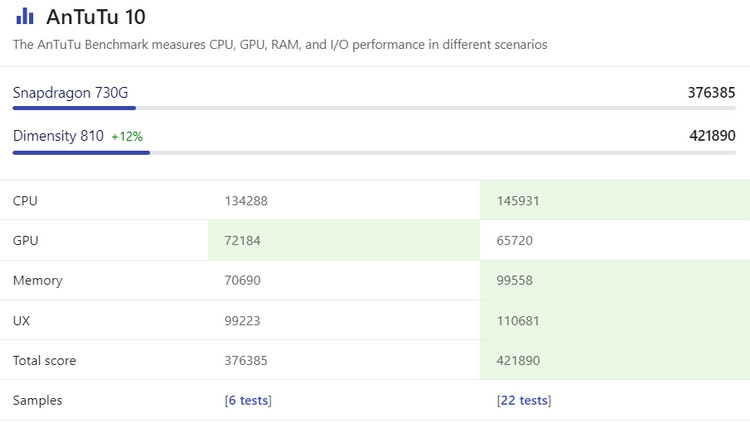Image resolution: width=750 pixels, height=423 pixels.
Task: Click the Snapdragon 730G chip name
Action: [x=70, y=93]
